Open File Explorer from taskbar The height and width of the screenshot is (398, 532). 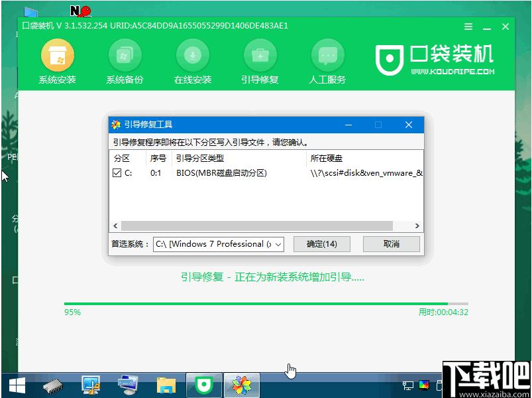[x=166, y=386]
